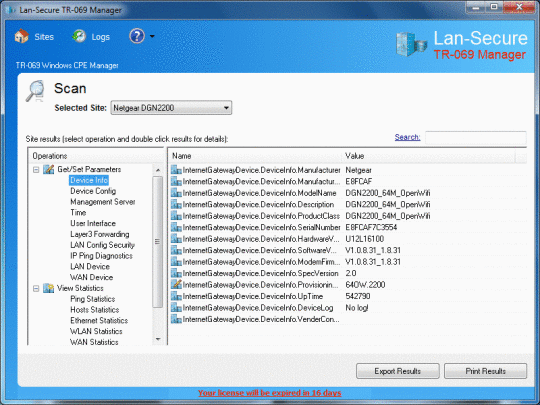Select IP Ping Diagnostics operation
Viewport: 540px width, 405px height.
point(101,256)
